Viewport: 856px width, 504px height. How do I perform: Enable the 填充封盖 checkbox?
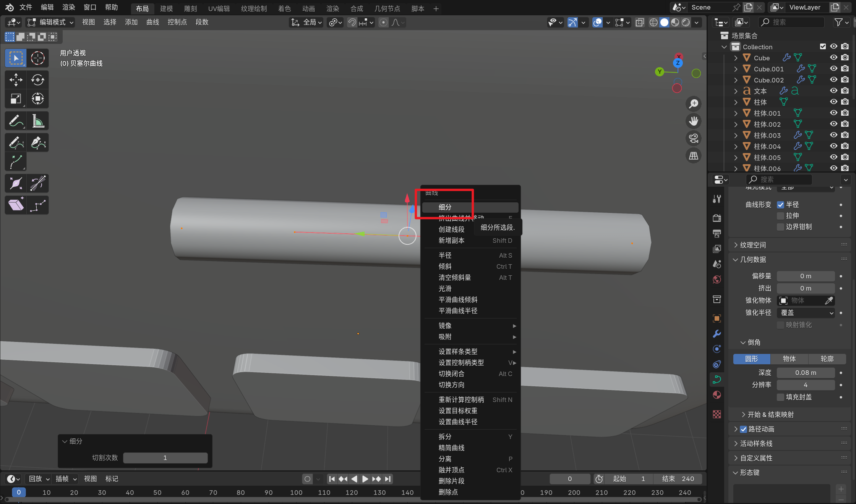point(781,397)
